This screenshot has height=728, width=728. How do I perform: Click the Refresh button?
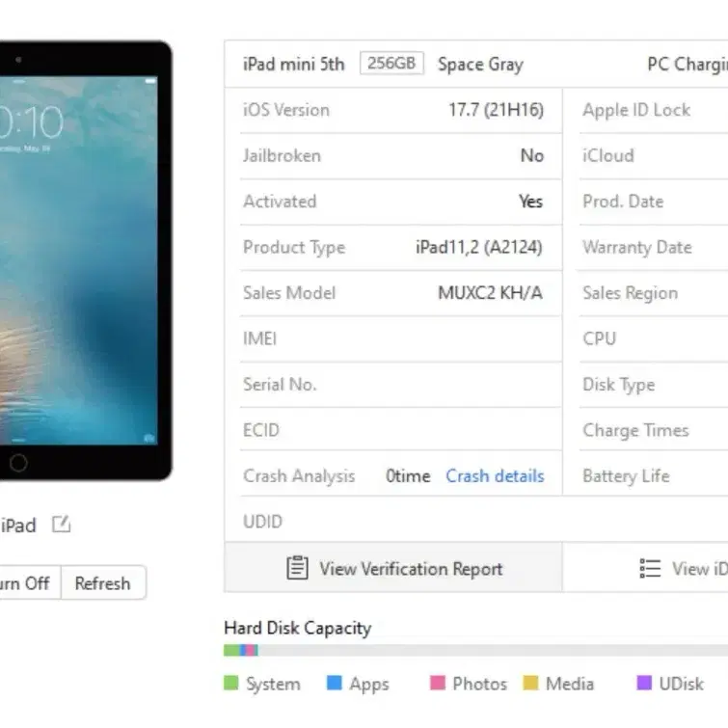click(103, 583)
